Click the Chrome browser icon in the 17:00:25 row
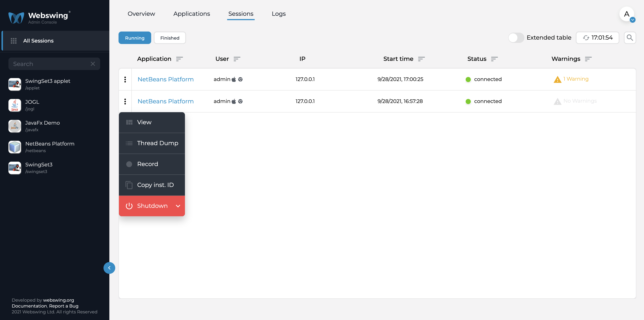644x320 pixels. (241, 79)
